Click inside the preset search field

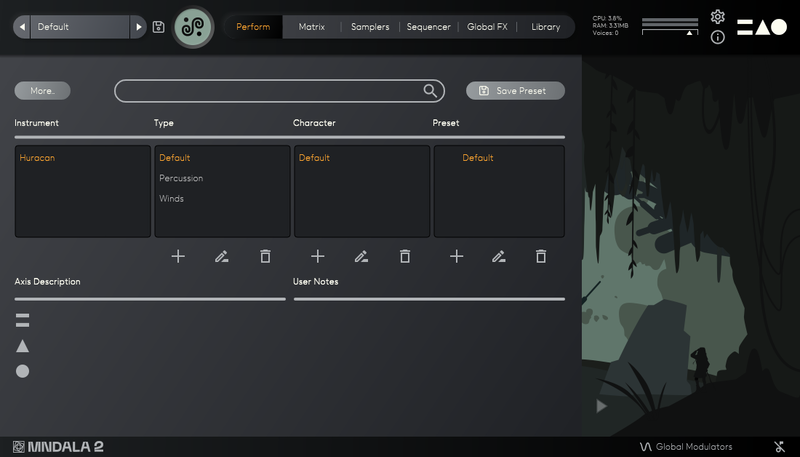268,91
